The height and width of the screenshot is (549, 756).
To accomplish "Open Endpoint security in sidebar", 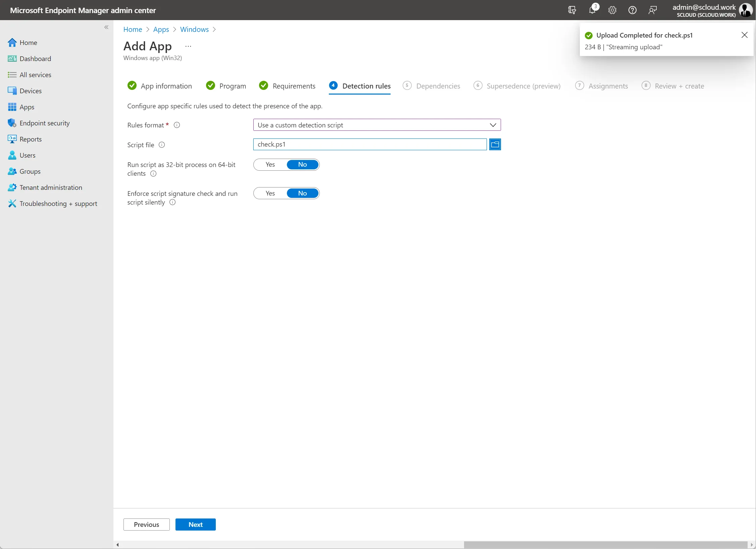I will (x=45, y=123).
